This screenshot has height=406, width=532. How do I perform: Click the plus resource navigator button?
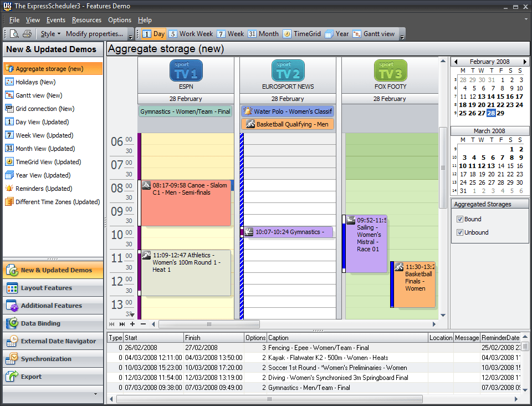point(132,324)
